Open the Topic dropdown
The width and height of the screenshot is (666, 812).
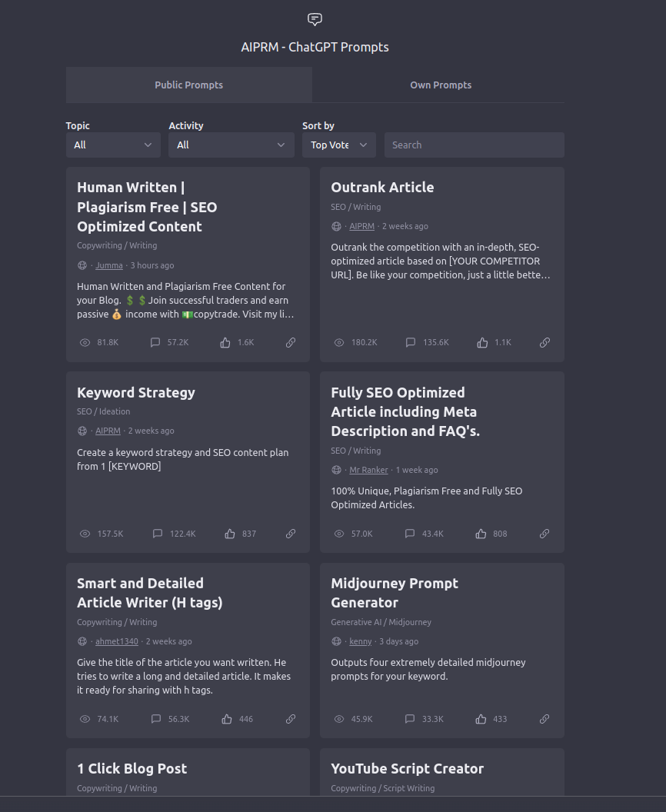[x=113, y=145]
